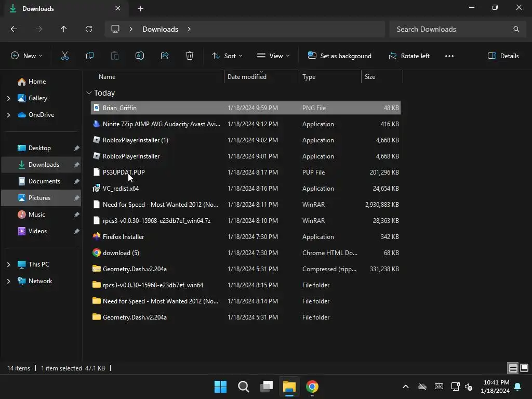Open the notifications bell
Image resolution: width=532 pixels, height=399 pixels.
click(518, 387)
